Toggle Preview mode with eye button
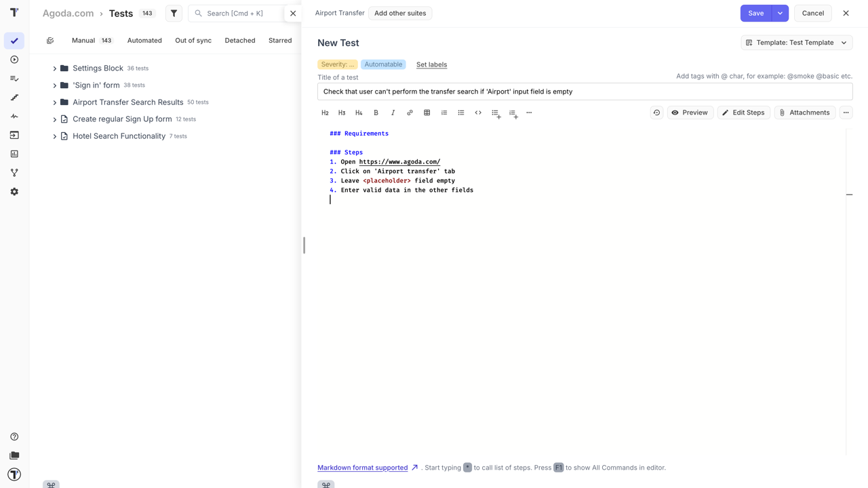The width and height of the screenshot is (868, 488). (690, 113)
